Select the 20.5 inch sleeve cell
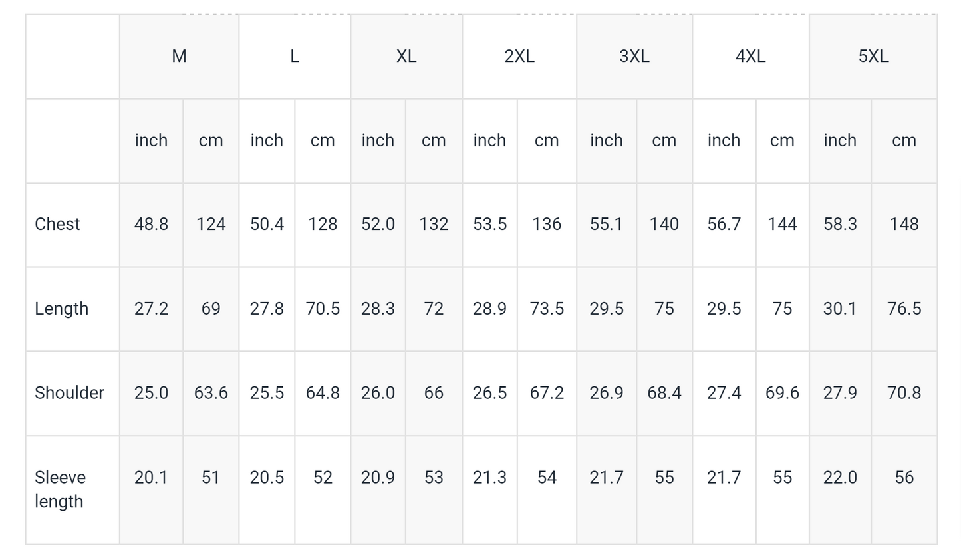 click(x=267, y=478)
